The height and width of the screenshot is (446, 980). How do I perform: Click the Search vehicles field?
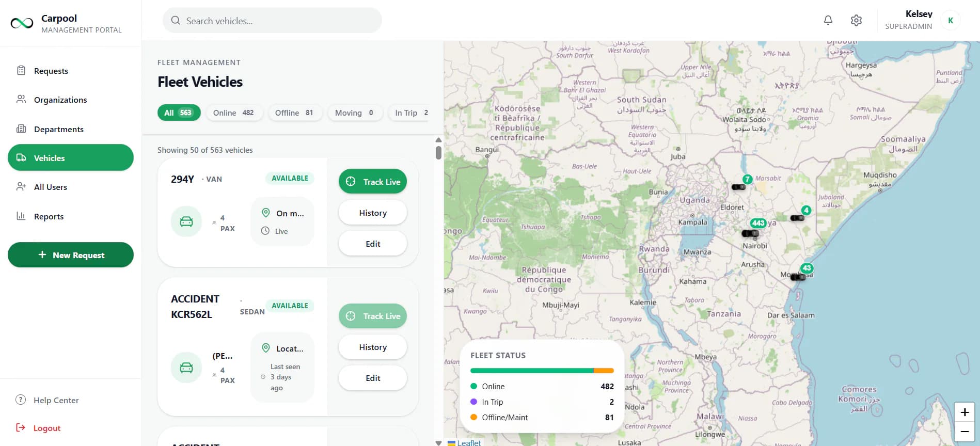[x=272, y=21]
